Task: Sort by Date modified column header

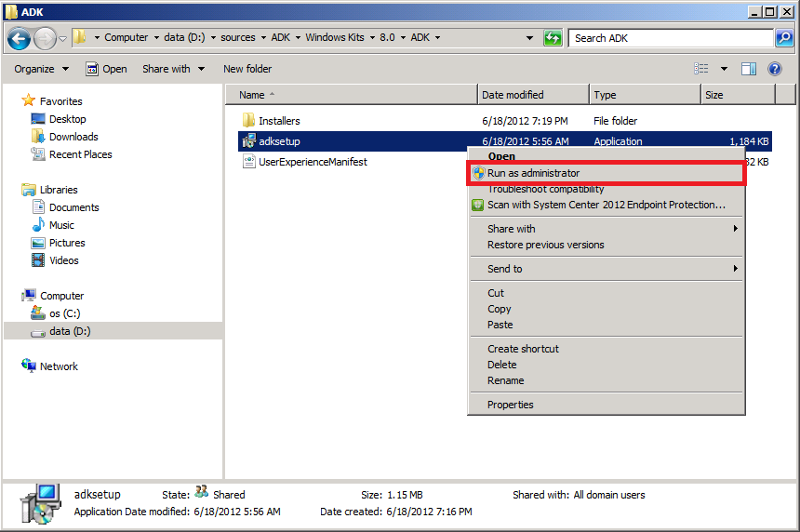Action: click(x=534, y=95)
